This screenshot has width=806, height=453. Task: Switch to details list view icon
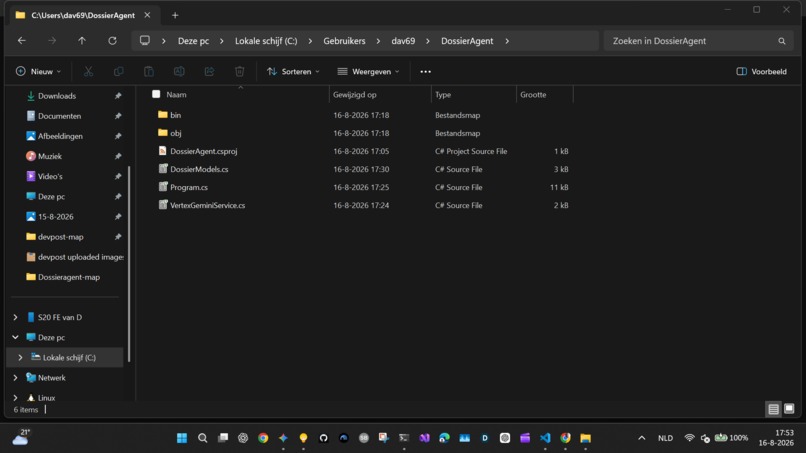coord(774,409)
